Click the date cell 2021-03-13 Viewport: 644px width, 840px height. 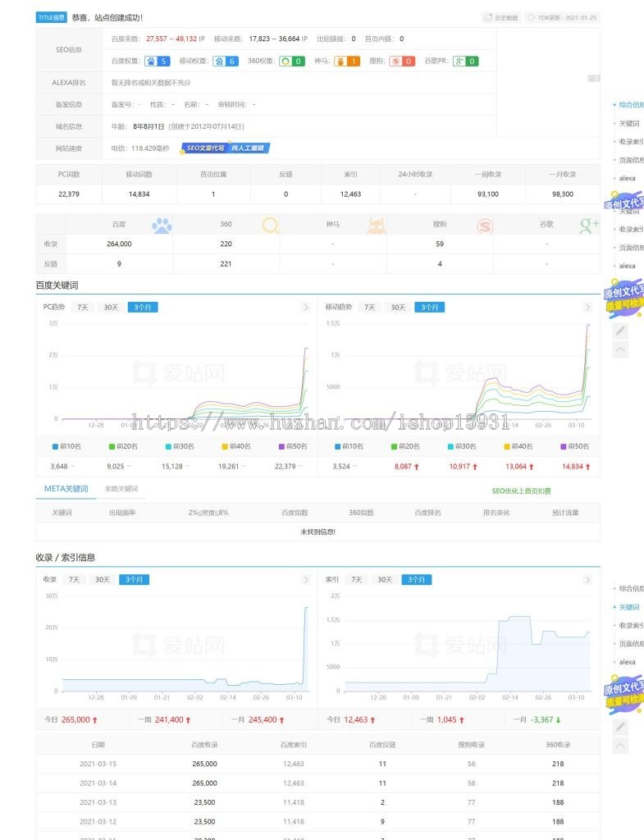[98, 802]
